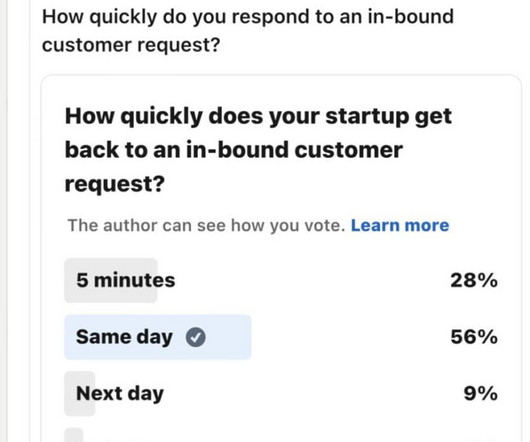Click the checkmark icon beside Same day
Screen dimensions: 530x442
coord(196,337)
